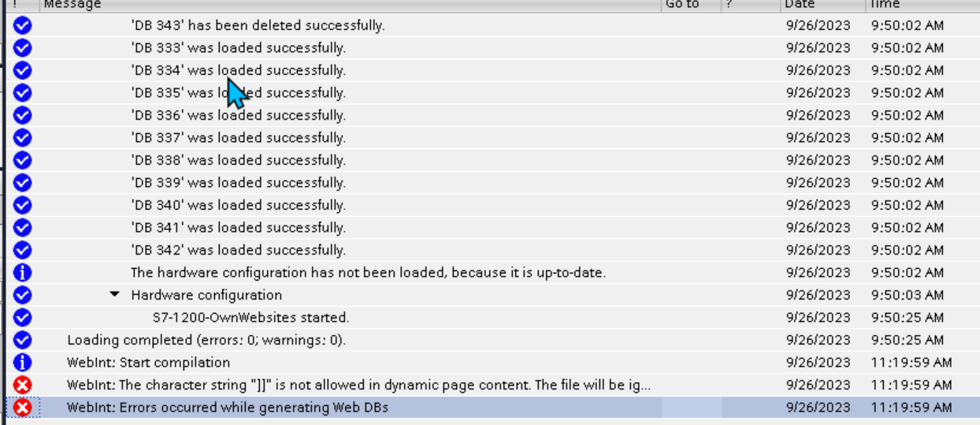980x425 pixels.
Task: Click error icon for character string message
Action: tap(23, 385)
